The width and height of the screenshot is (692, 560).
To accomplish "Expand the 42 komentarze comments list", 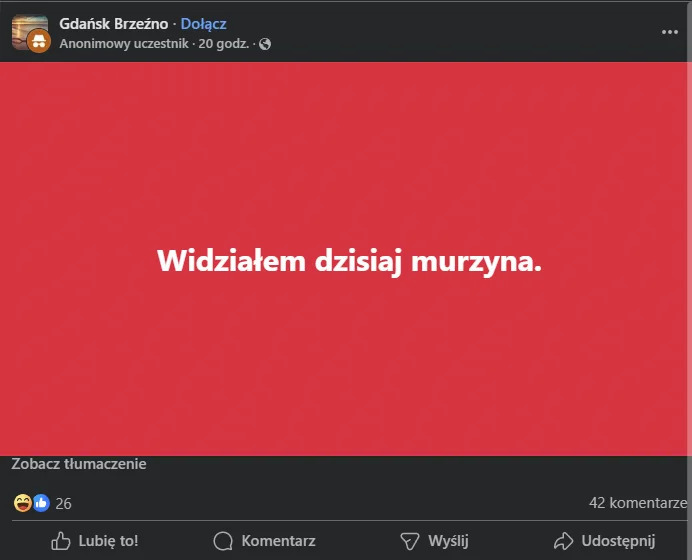I will 638,503.
